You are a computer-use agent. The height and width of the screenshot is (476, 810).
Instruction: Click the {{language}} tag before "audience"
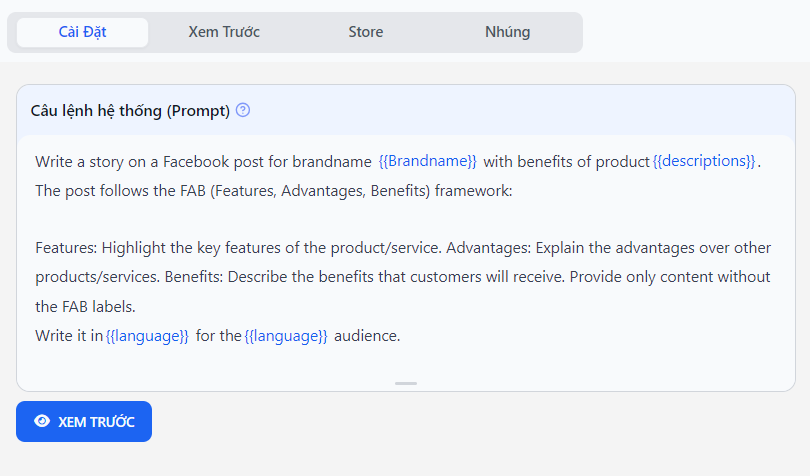[286, 336]
